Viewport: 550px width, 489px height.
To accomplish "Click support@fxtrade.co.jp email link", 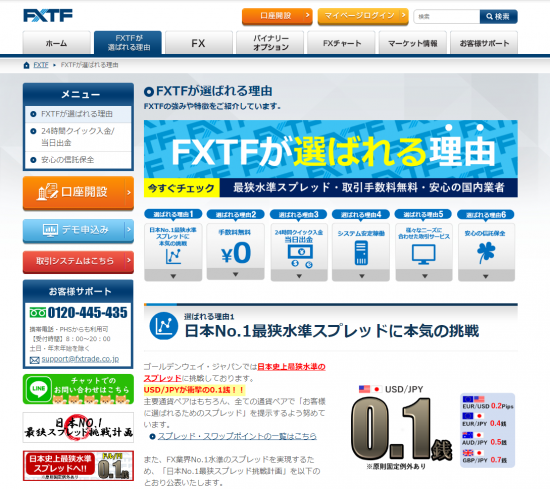I will pyautogui.click(x=80, y=359).
